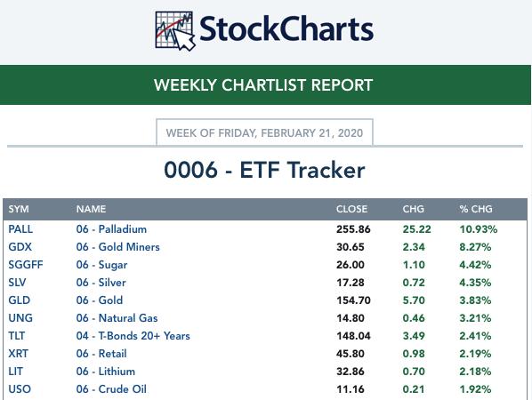Select the SGGFF ticker link
This screenshot has width=532, height=400.
click(x=26, y=265)
